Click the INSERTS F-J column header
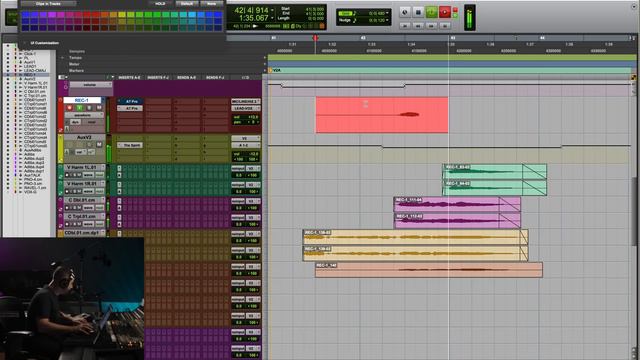640x360 pixels. tap(158, 78)
